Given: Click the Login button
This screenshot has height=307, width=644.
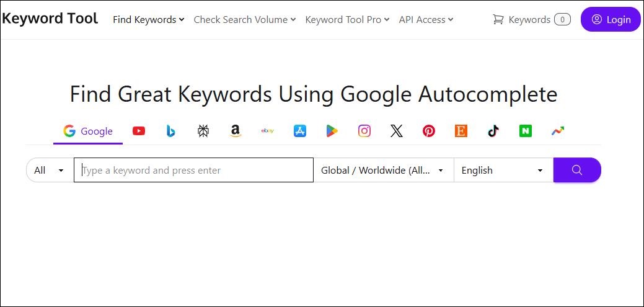Looking at the screenshot, I should pyautogui.click(x=611, y=19).
